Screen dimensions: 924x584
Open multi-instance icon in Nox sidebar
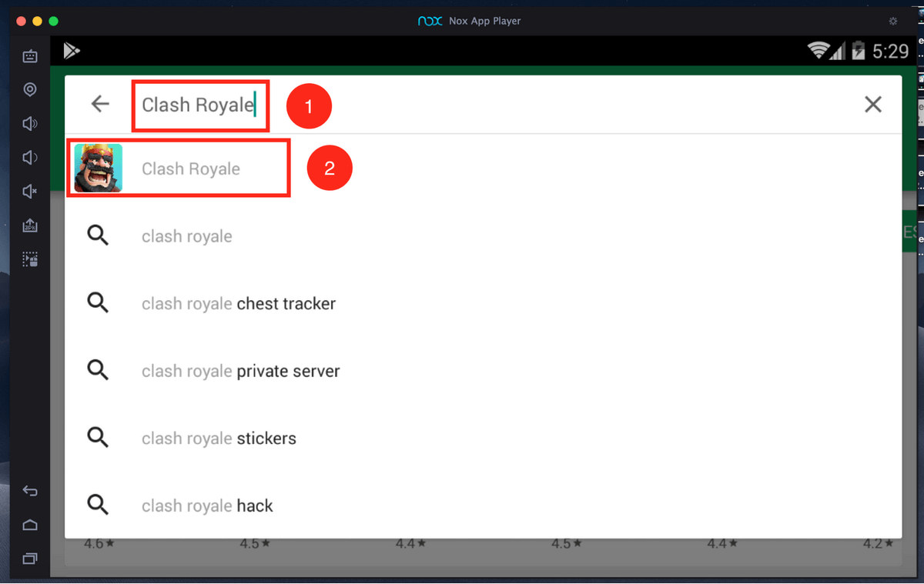pyautogui.click(x=30, y=259)
